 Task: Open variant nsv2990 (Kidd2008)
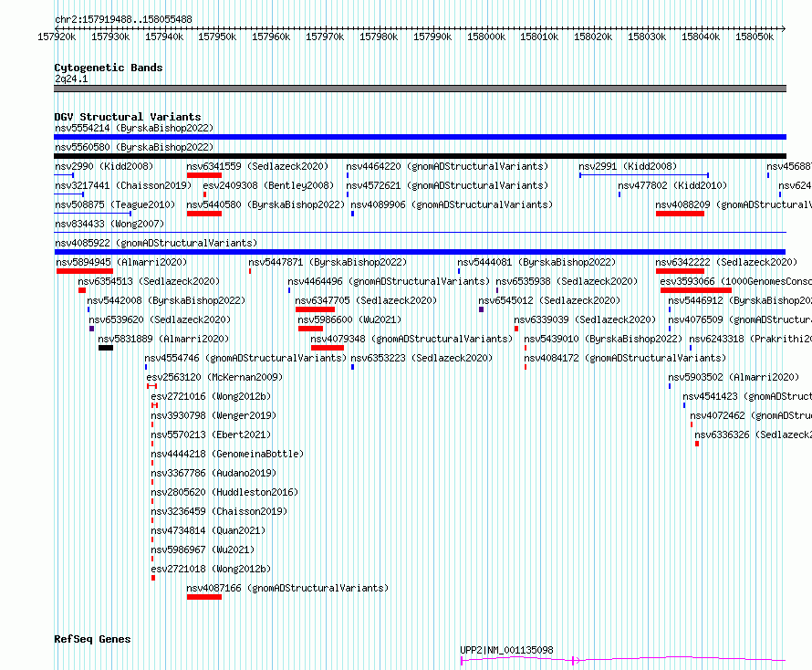[104, 166]
